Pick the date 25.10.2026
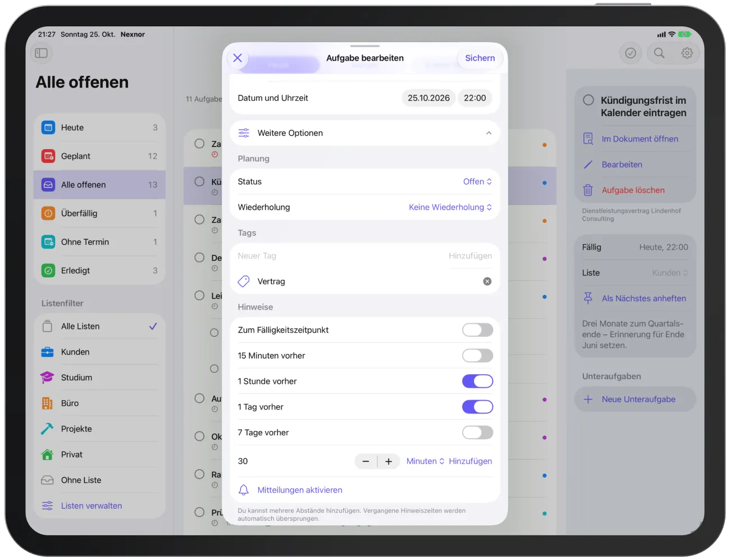The height and width of the screenshot is (560, 730). [428, 98]
